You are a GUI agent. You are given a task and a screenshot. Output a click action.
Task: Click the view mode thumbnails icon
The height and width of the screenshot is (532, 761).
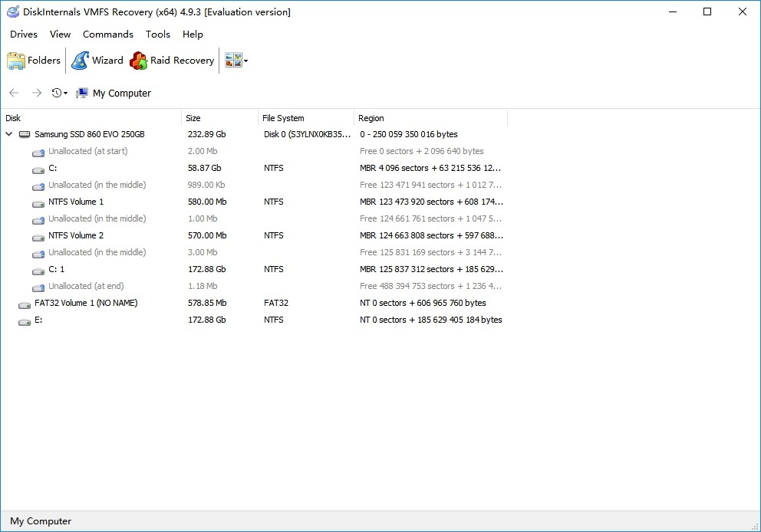tap(233, 61)
